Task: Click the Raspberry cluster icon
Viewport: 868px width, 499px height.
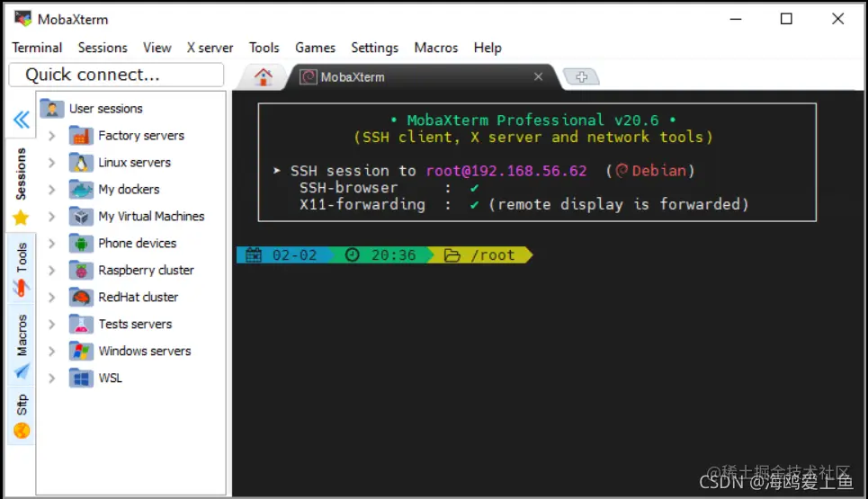Action: (81, 270)
